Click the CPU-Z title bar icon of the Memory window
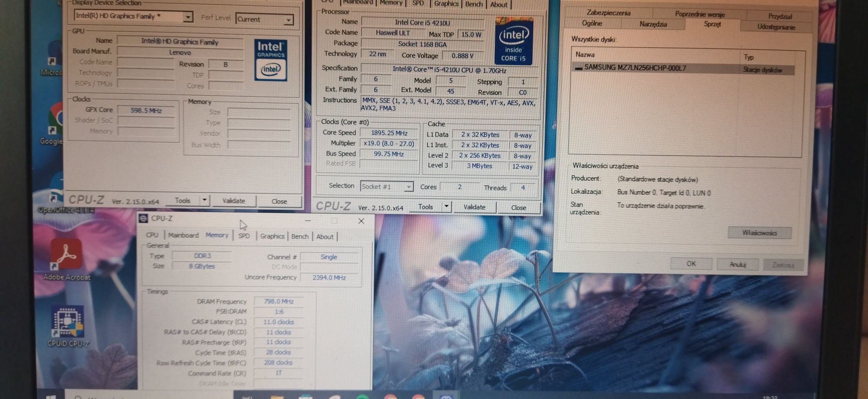868x399 pixels. (x=143, y=219)
